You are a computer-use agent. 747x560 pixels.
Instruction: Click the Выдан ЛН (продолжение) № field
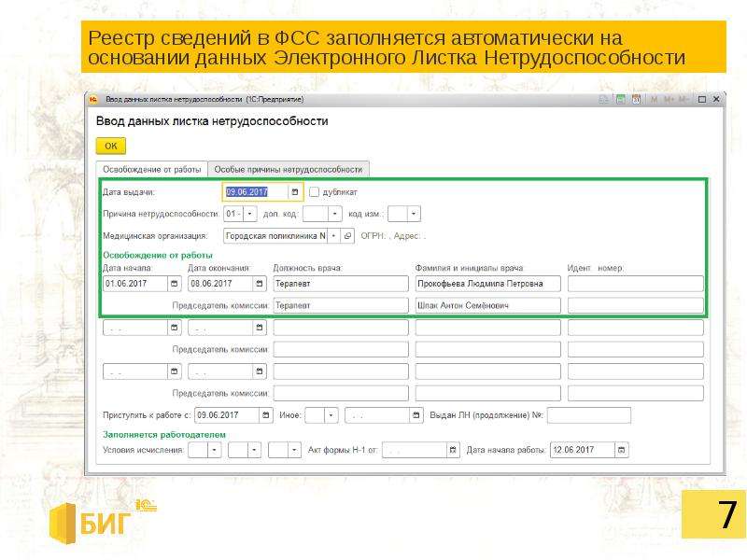pyautogui.click(x=589, y=415)
